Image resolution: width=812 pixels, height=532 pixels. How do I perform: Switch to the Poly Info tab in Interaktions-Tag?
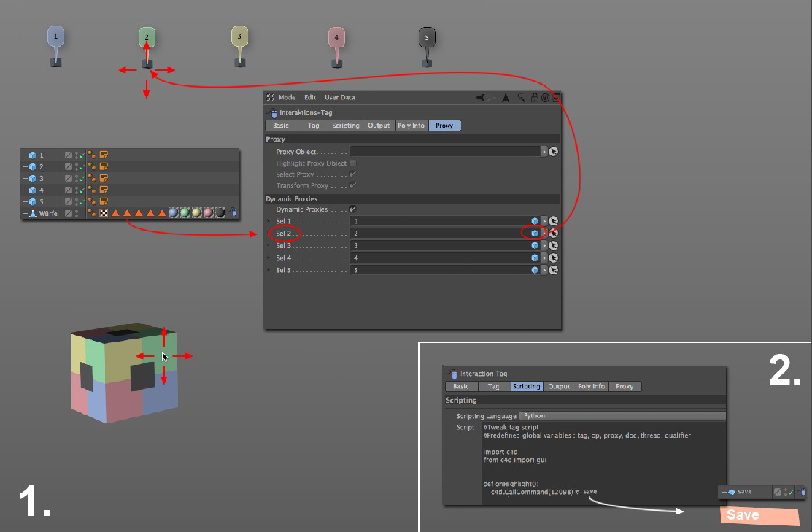411,126
